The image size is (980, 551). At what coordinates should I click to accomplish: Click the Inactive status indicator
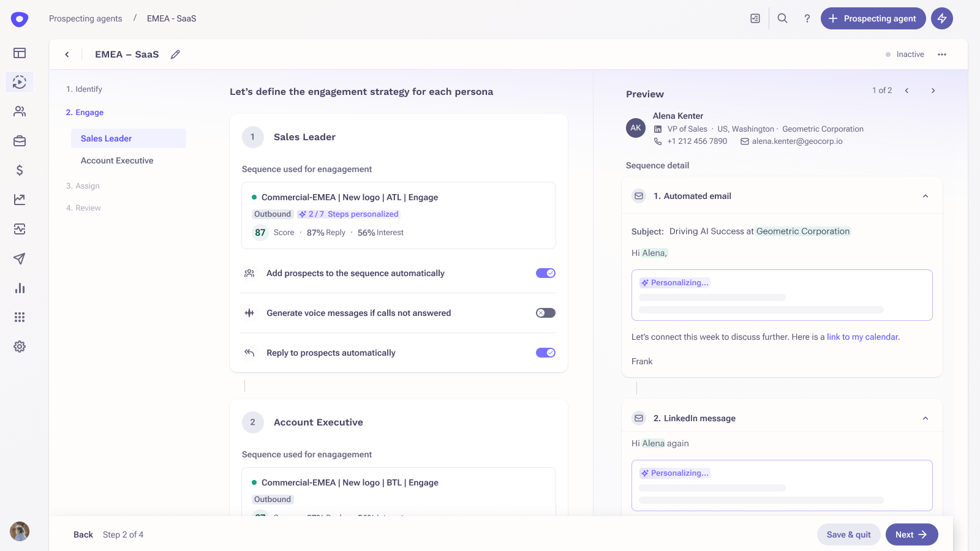pyautogui.click(x=905, y=54)
